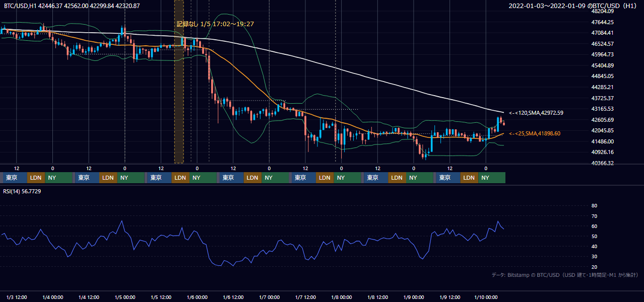Click the 1/4 12:00 time axis label
644x302 pixels.
(89, 297)
